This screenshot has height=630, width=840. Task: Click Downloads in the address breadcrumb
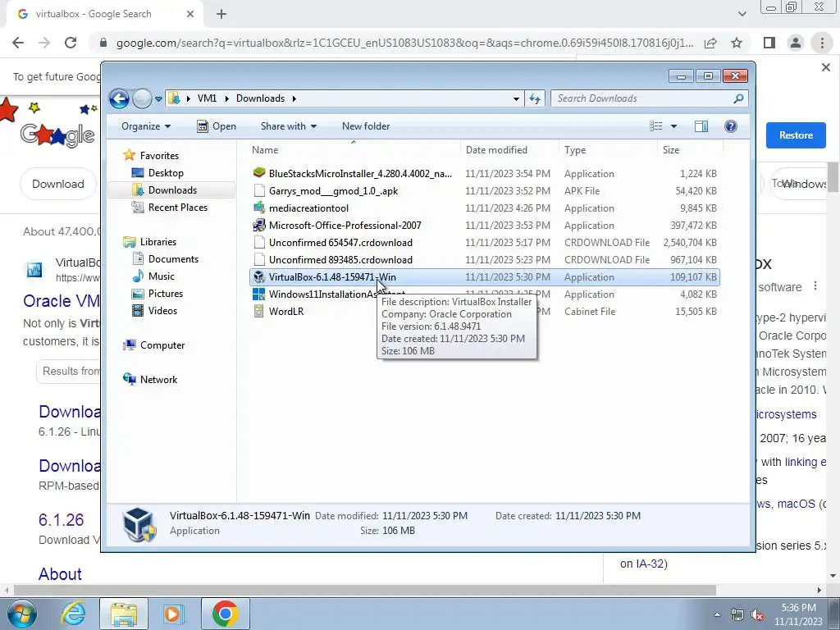pos(260,98)
